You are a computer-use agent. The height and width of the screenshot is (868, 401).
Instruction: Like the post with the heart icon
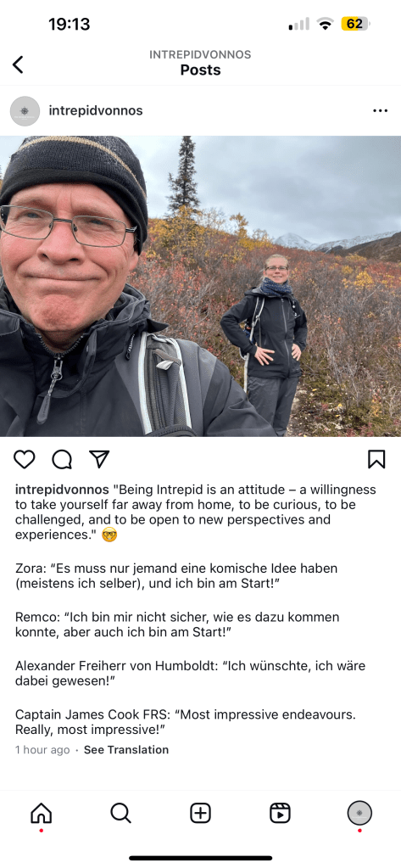point(25,459)
